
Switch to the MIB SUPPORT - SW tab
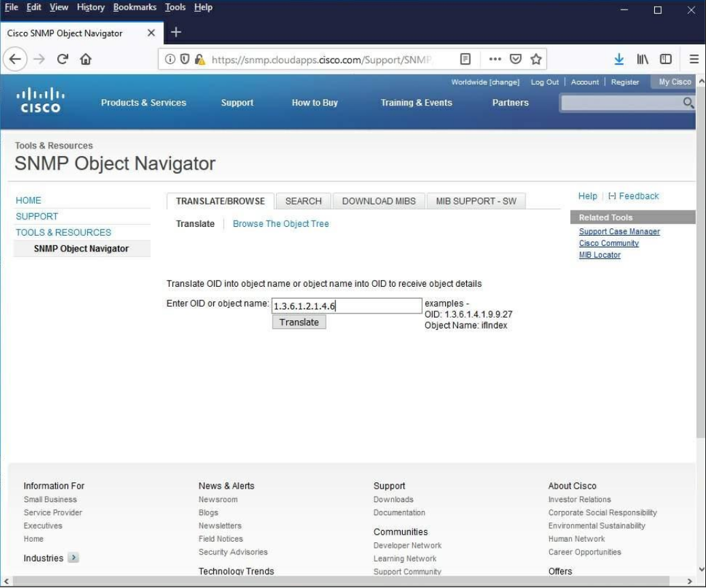click(x=476, y=201)
